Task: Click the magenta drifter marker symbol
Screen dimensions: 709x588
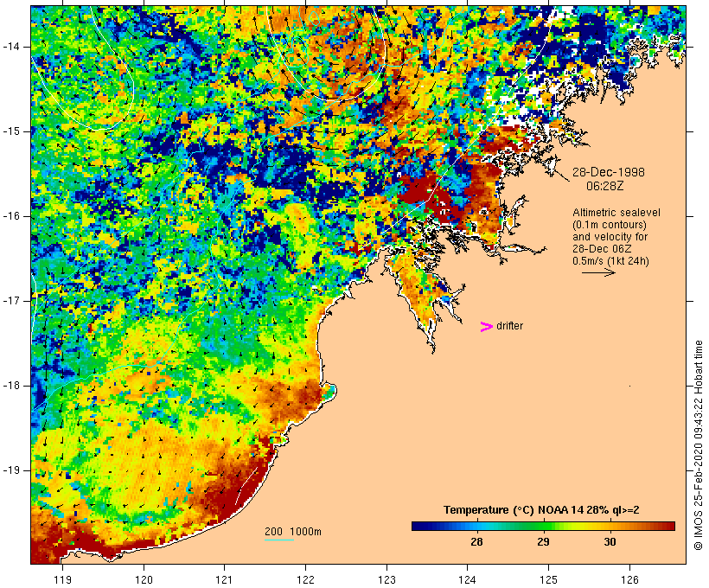Action: [487, 327]
